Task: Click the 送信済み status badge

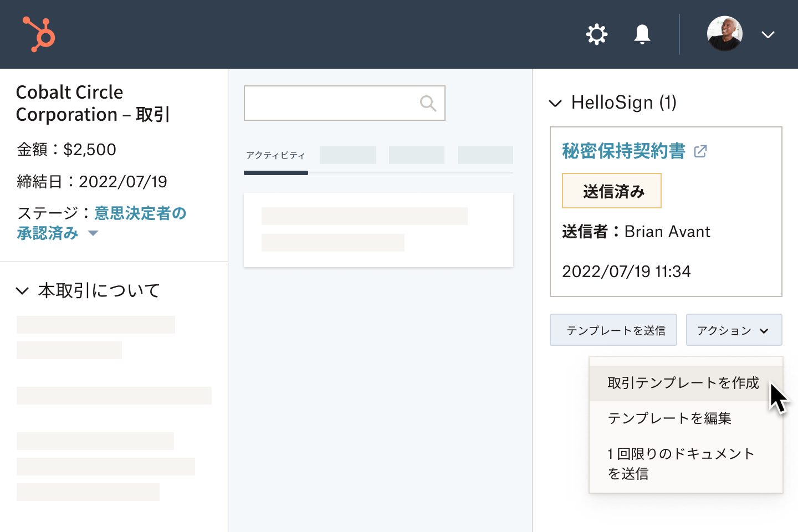Action: click(x=612, y=191)
